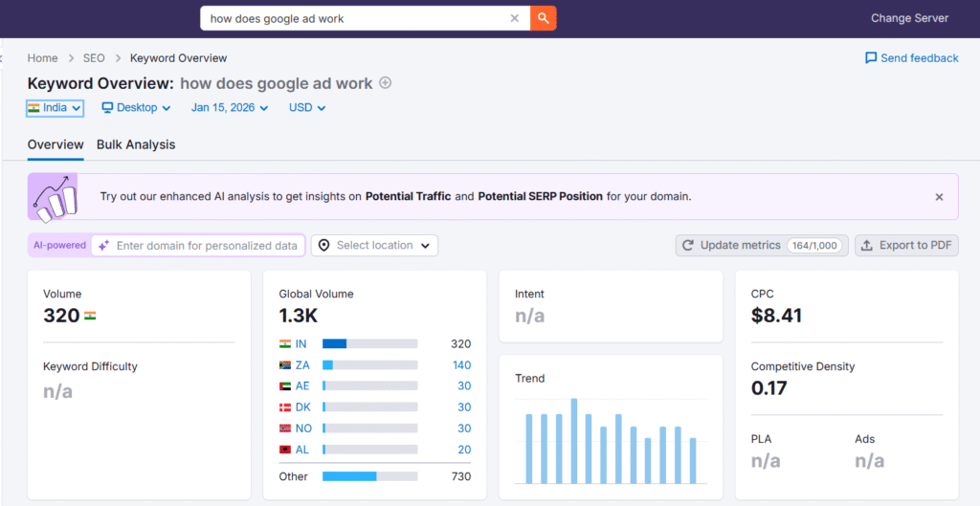The height and width of the screenshot is (506, 980).
Task: Click the AI sparkle icon in the domain field
Action: coord(104,246)
